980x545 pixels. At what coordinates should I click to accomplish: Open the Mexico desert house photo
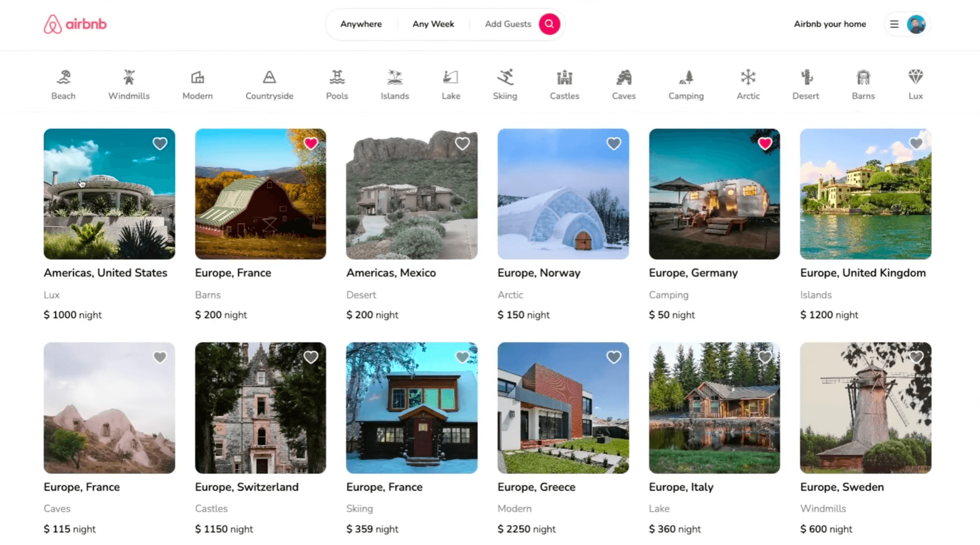pos(412,194)
